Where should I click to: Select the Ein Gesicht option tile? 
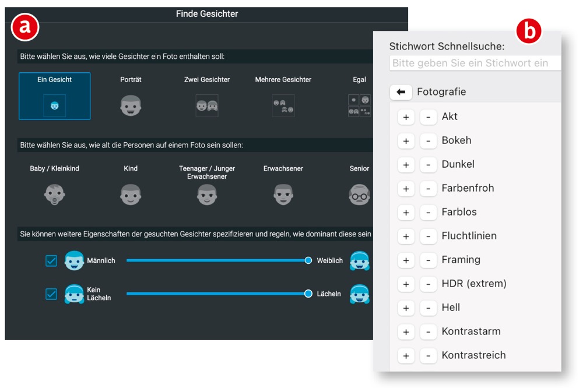pos(55,96)
